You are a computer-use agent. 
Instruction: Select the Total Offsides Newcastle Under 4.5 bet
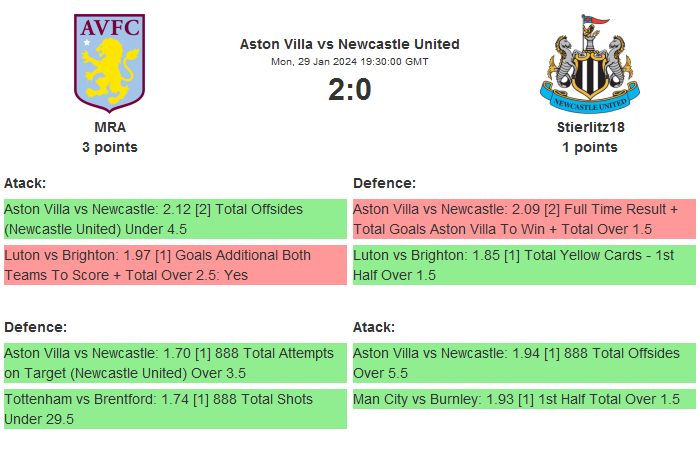[175, 219]
